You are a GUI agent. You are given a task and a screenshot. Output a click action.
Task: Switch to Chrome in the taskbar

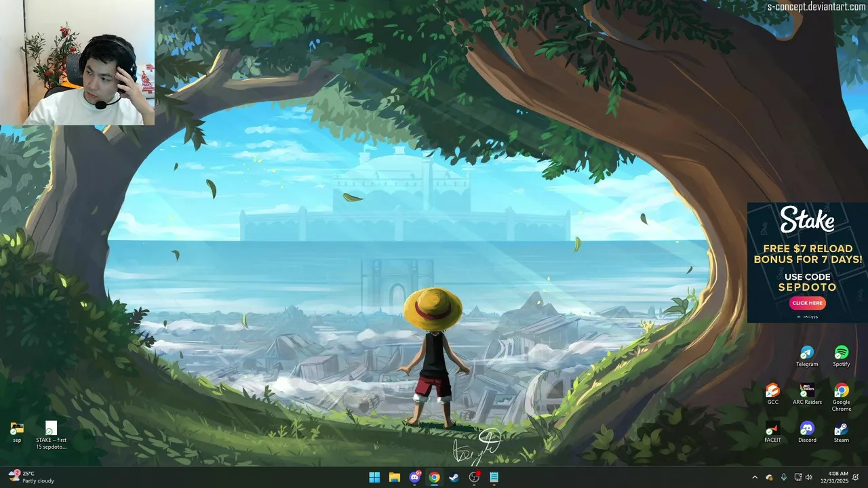point(434,477)
